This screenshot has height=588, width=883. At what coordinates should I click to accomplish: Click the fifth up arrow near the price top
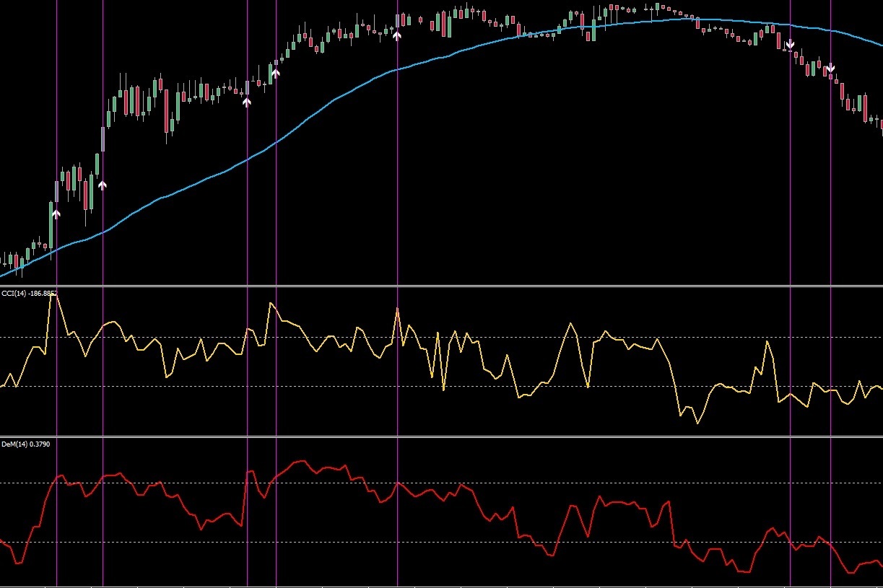click(x=397, y=34)
